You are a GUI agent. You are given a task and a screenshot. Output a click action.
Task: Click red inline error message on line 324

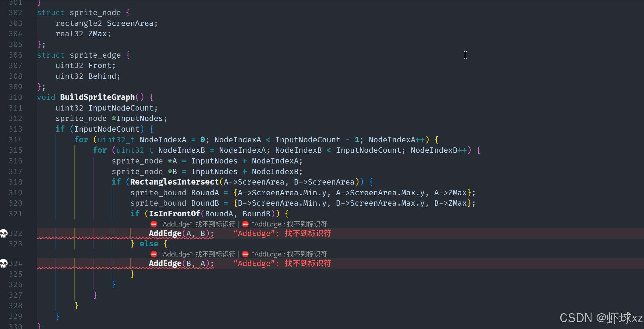[x=282, y=263]
